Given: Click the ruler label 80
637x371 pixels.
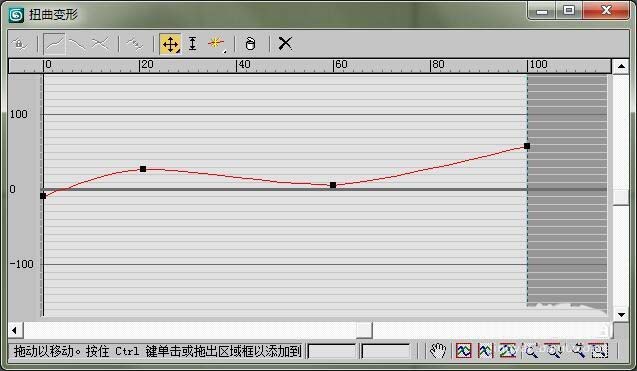Looking at the screenshot, I should pos(438,65).
